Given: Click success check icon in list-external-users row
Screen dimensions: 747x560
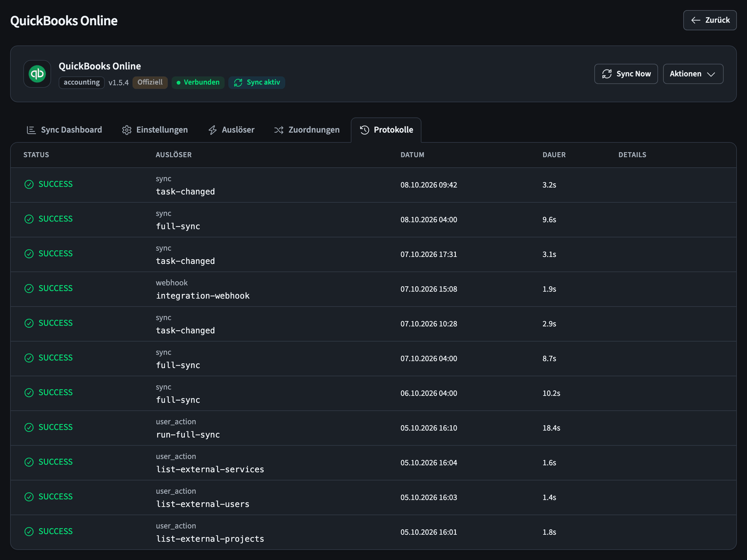Looking at the screenshot, I should tap(29, 497).
